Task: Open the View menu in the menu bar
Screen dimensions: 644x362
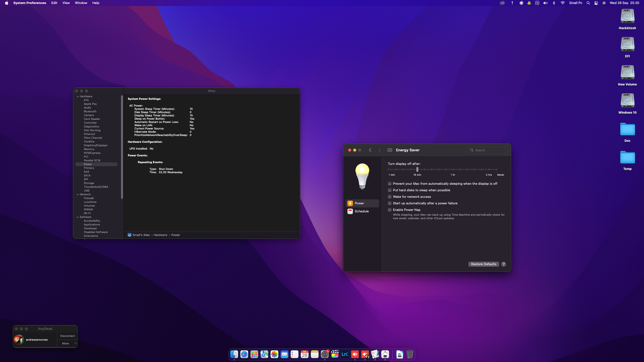Action: pos(66,3)
